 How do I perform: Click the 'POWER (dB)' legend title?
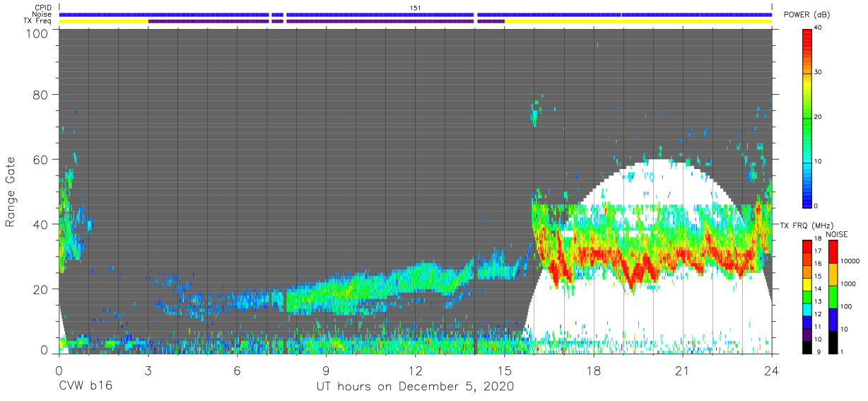point(807,15)
